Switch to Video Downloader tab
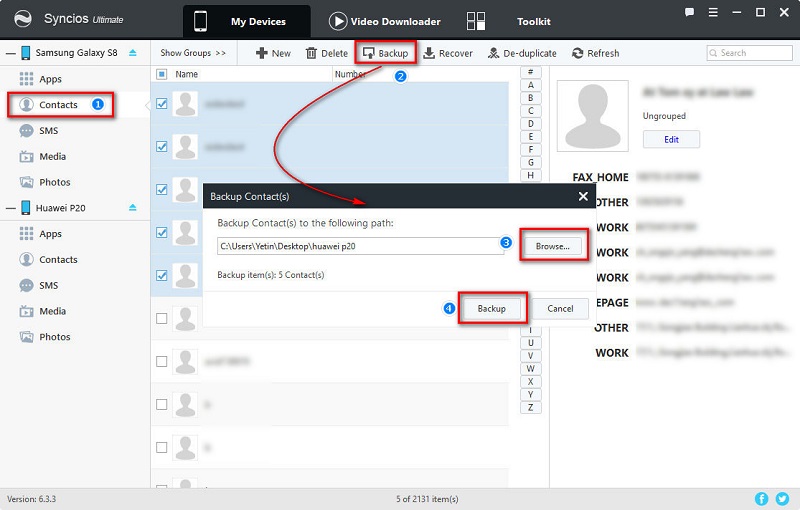Screen dimensions: 800x510 (384, 21)
